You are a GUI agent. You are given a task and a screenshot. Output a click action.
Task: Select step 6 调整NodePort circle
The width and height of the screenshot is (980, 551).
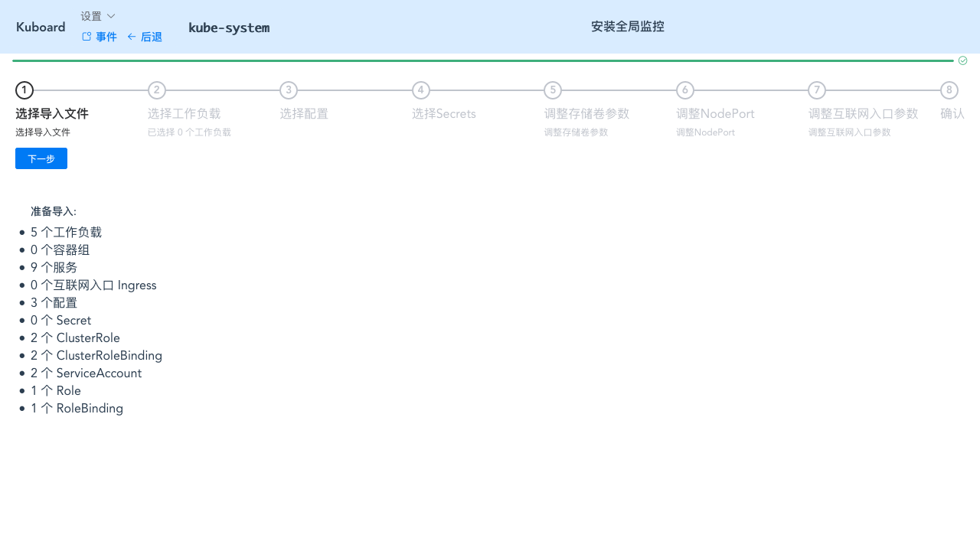point(684,90)
